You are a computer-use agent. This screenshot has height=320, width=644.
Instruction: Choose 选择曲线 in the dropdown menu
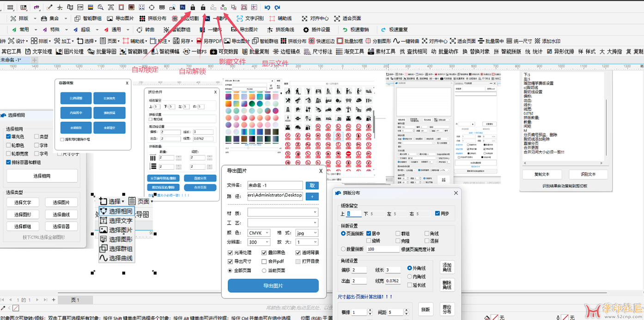tap(116, 258)
